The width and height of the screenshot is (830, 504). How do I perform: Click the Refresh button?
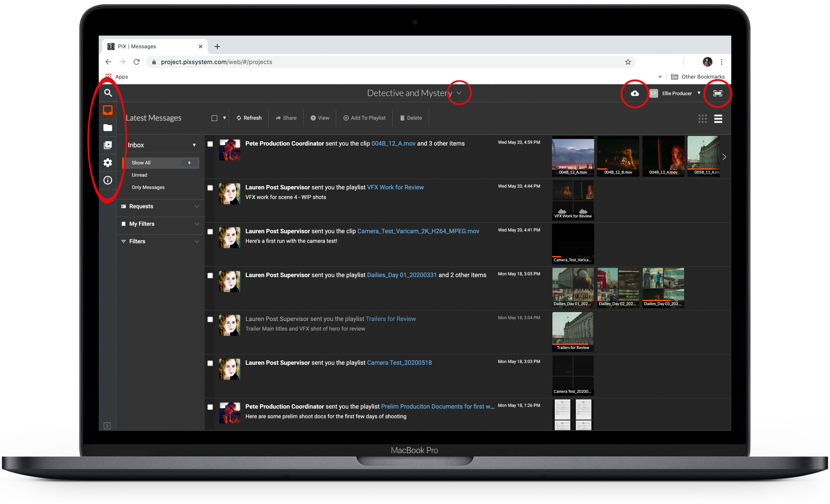click(249, 118)
